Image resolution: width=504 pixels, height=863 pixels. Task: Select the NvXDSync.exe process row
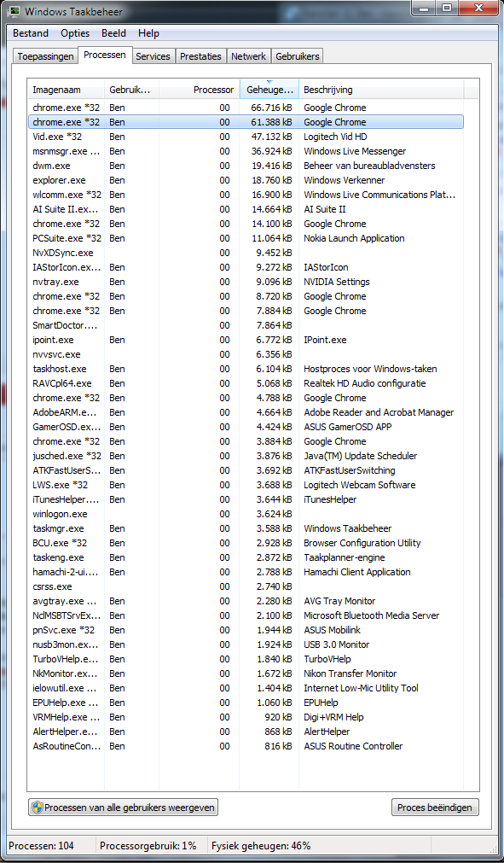246,253
